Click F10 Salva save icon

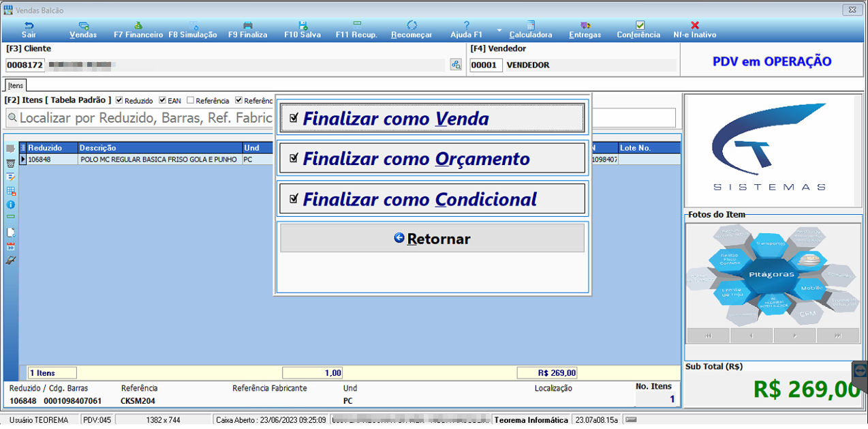(303, 25)
